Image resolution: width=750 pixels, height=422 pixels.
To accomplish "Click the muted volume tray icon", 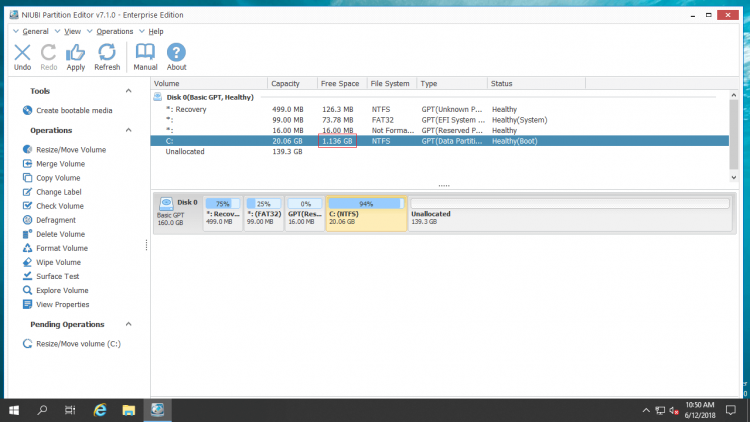I will [x=674, y=411].
